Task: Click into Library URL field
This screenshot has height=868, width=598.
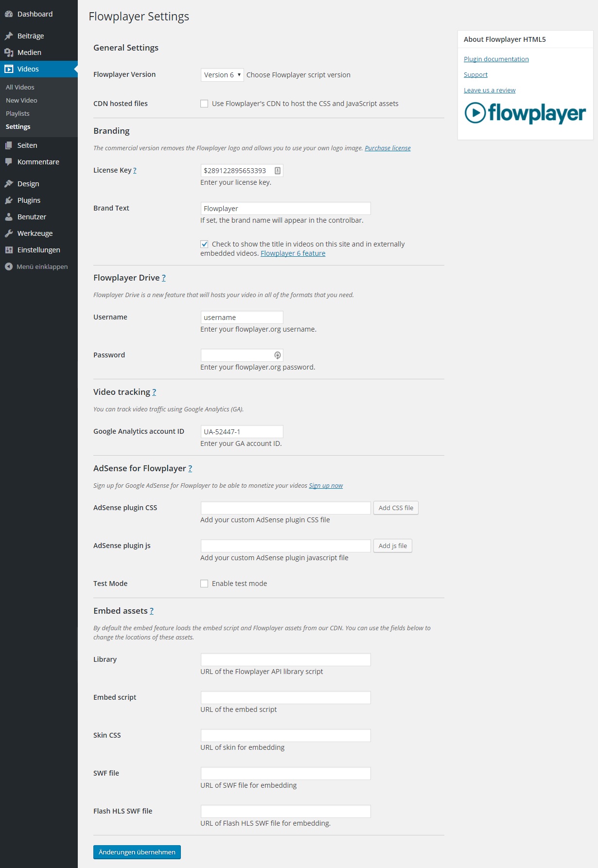Action: 285,660
